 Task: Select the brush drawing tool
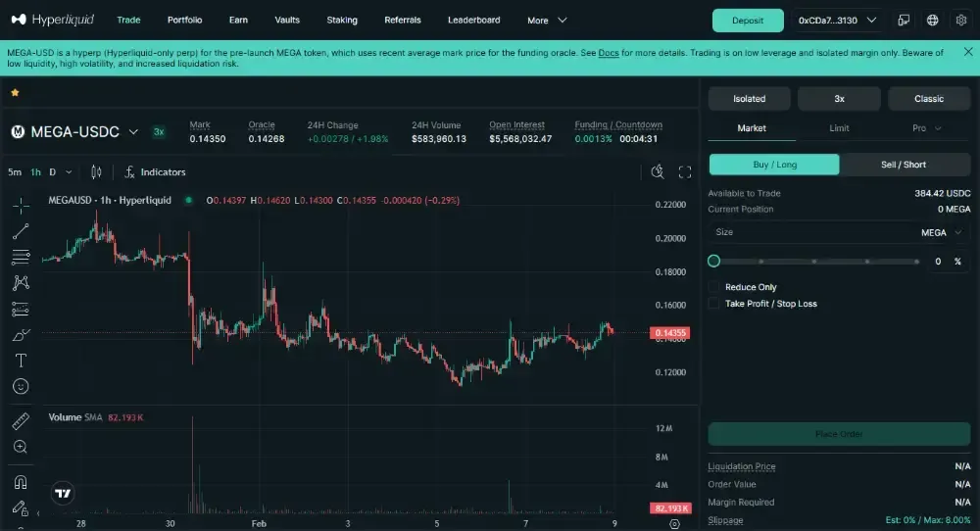pyautogui.click(x=21, y=335)
